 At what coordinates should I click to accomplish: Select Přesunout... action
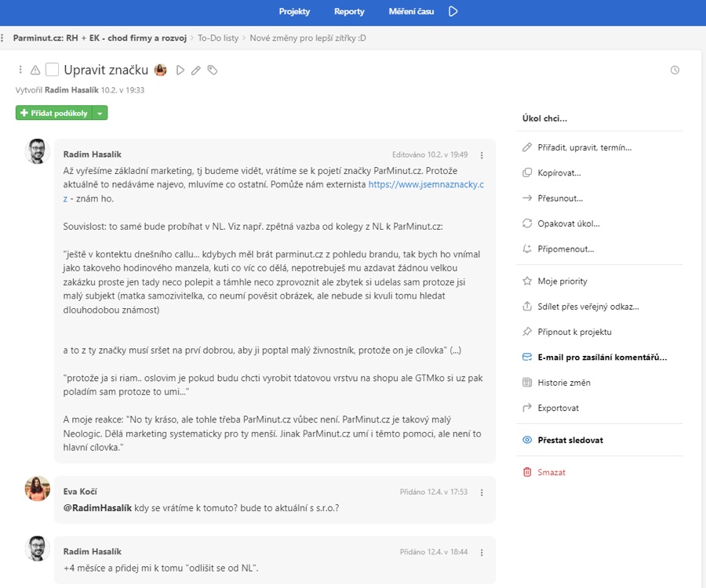tap(560, 198)
